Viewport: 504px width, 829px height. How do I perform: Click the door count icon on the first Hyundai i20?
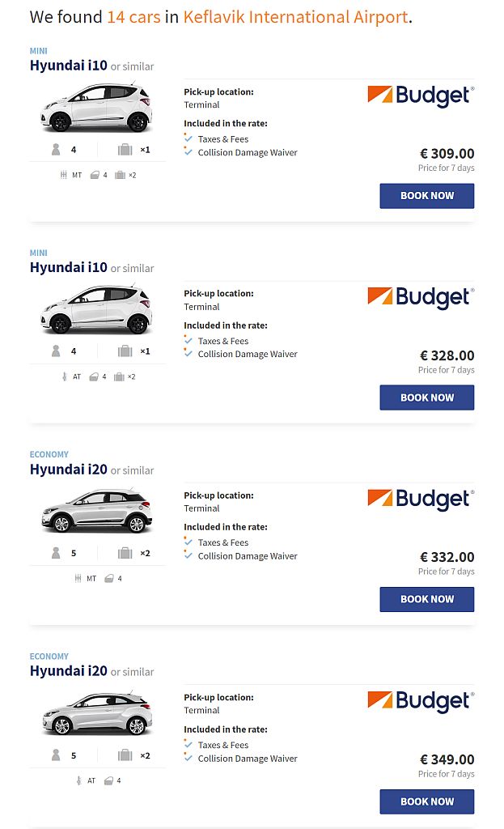tap(106, 578)
